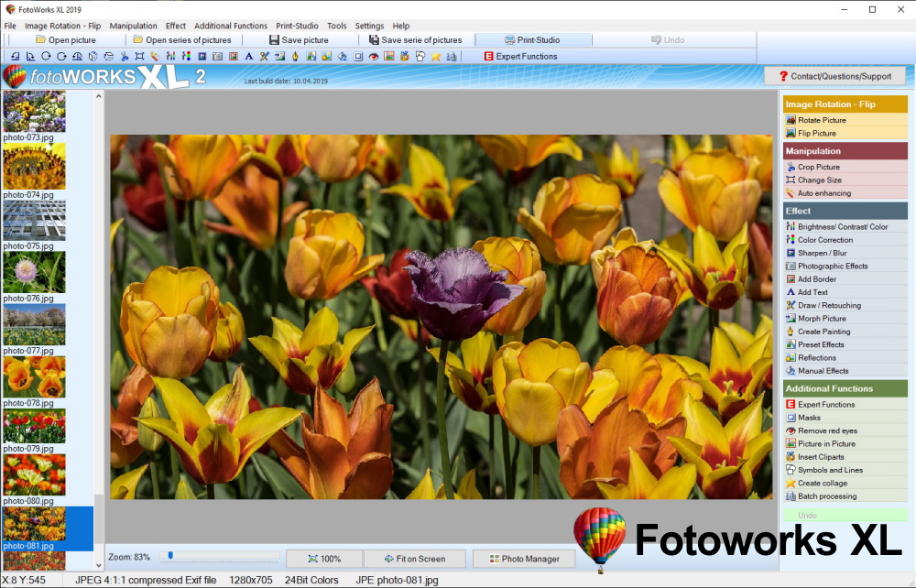The image size is (916, 588).
Task: Click Contact/Questions/Support button
Action: coord(834,76)
